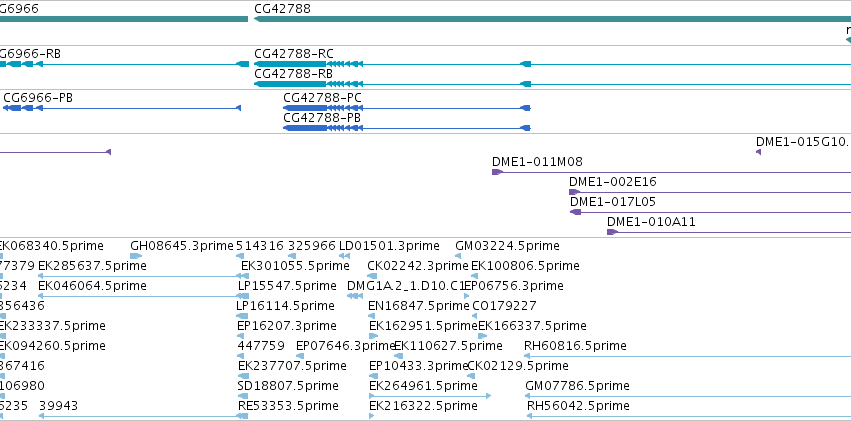Screen dimensions: 851x421
Task: Click the CG42788-RC transcript label
Action: click(x=294, y=54)
